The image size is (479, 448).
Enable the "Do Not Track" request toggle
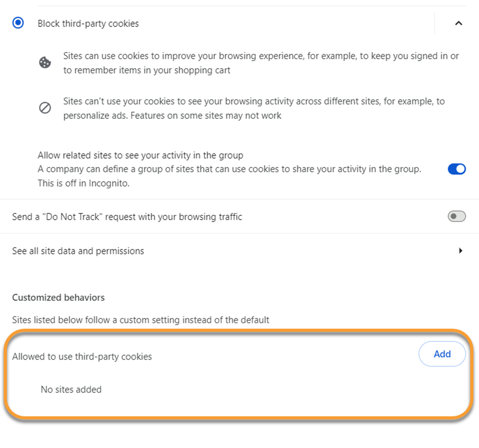[457, 216]
